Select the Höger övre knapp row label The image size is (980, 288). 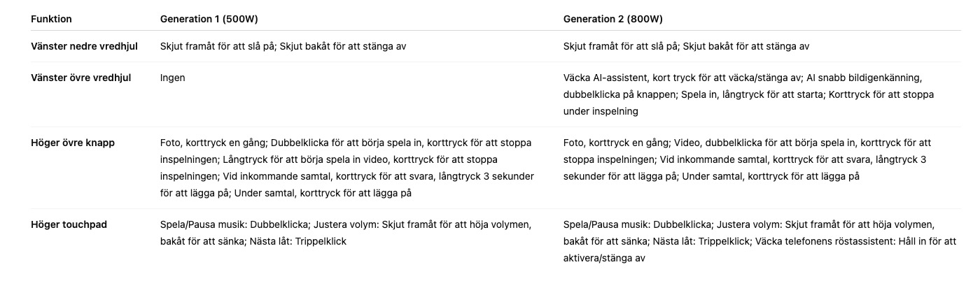click(72, 143)
